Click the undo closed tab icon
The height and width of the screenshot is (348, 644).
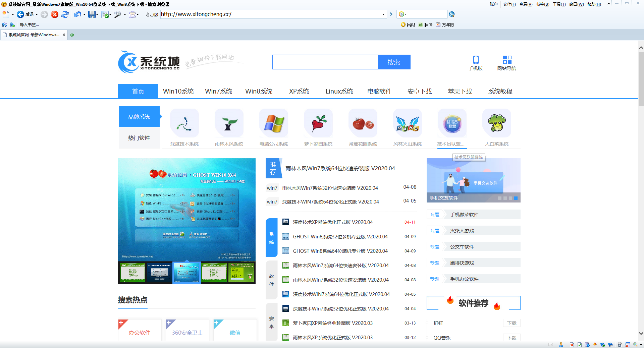[77, 14]
